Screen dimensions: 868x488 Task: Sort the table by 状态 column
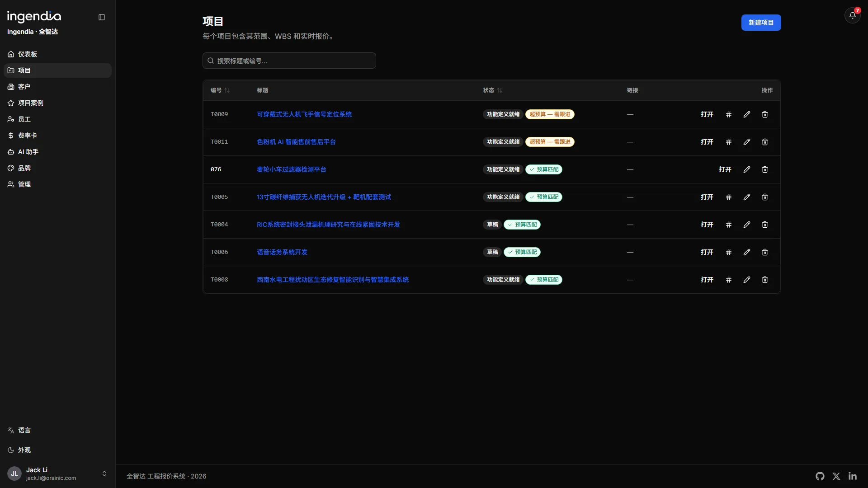(493, 90)
